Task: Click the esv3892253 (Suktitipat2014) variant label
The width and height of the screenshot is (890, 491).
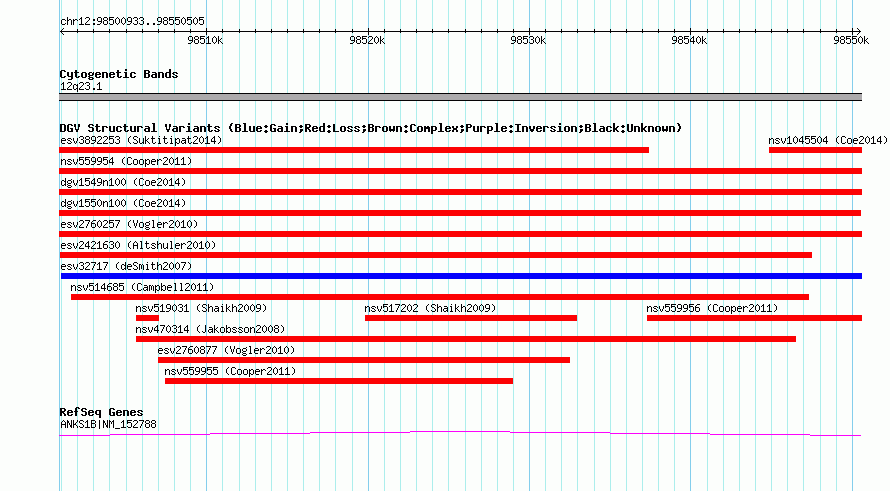Action: (x=141, y=140)
